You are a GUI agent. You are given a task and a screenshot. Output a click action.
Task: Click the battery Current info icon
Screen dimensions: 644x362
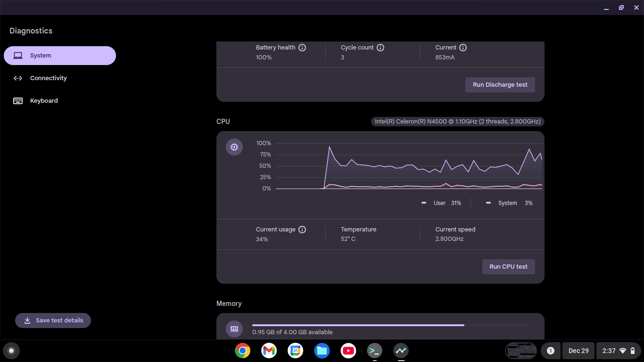[x=463, y=48]
